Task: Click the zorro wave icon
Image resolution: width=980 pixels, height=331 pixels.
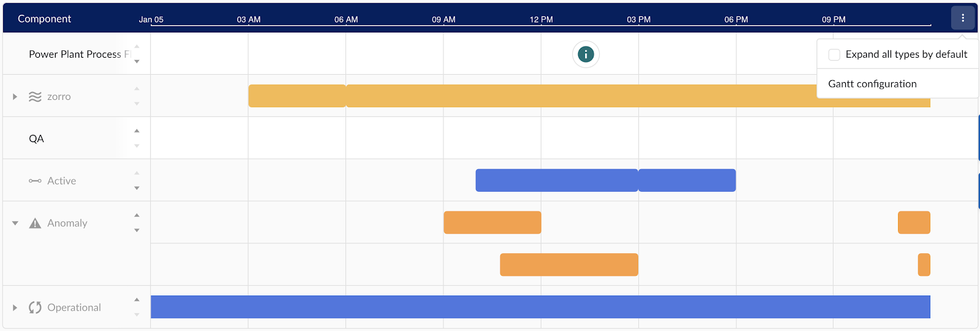Action: coord(36,97)
